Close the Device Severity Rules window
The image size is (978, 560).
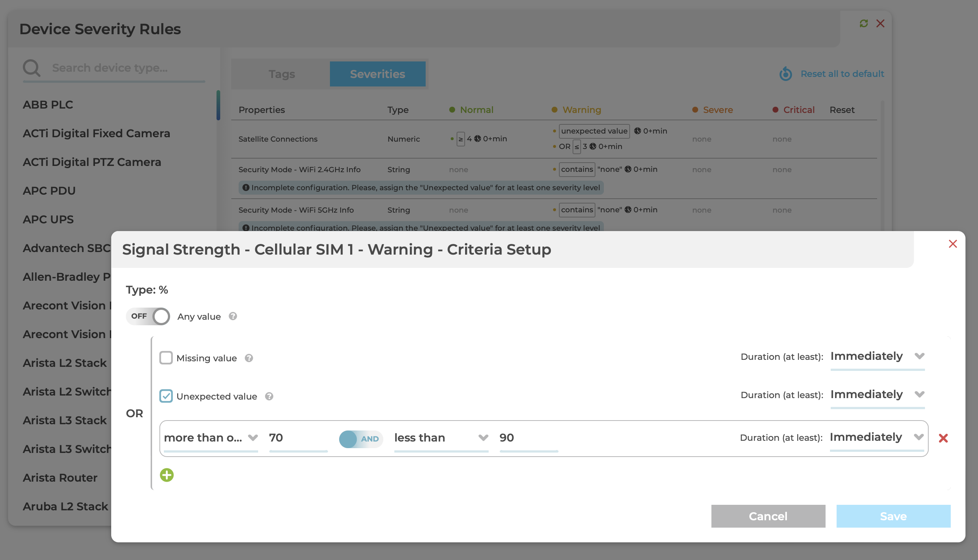pyautogui.click(x=880, y=24)
